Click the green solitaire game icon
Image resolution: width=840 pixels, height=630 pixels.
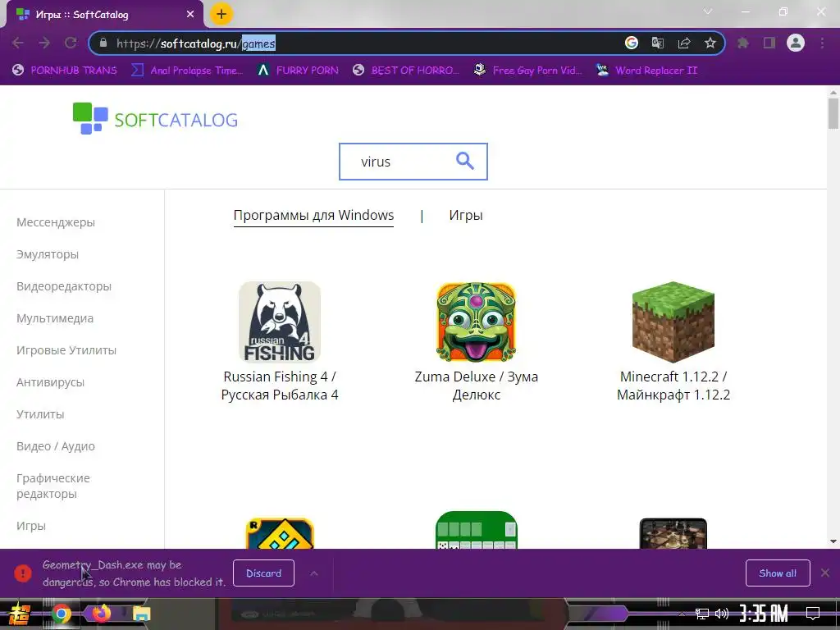pos(477,530)
